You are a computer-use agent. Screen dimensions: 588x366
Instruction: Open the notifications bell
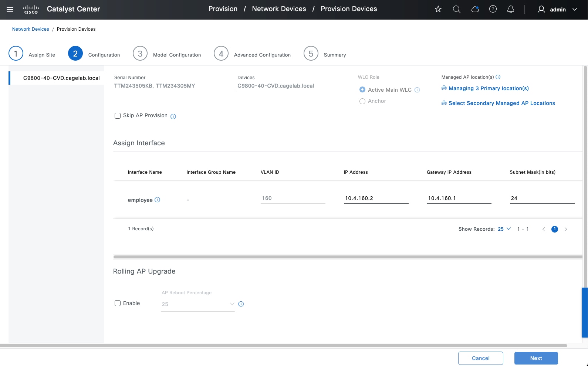pos(511,9)
